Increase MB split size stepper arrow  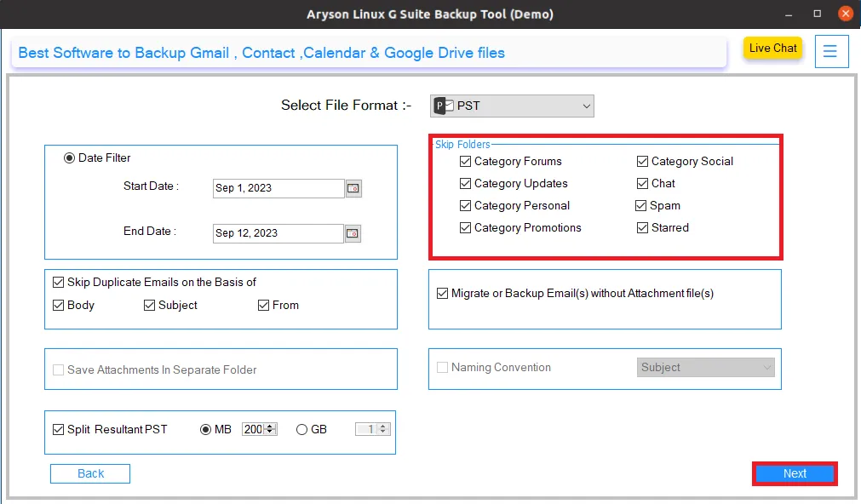(270, 426)
